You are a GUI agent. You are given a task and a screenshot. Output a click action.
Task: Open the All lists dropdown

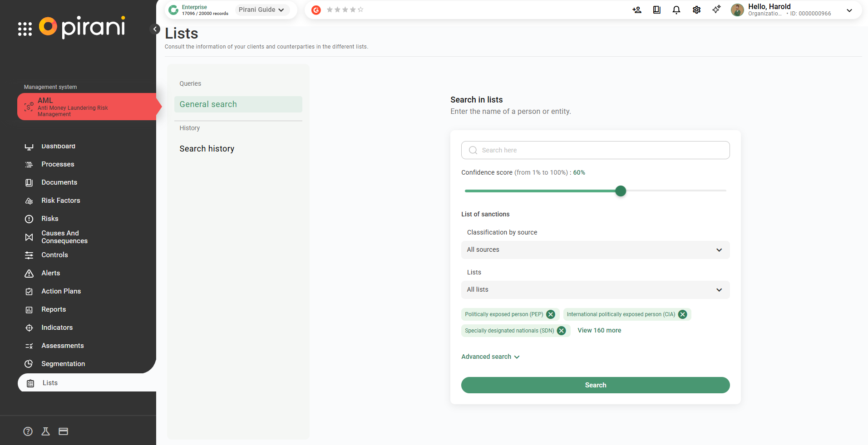point(595,290)
